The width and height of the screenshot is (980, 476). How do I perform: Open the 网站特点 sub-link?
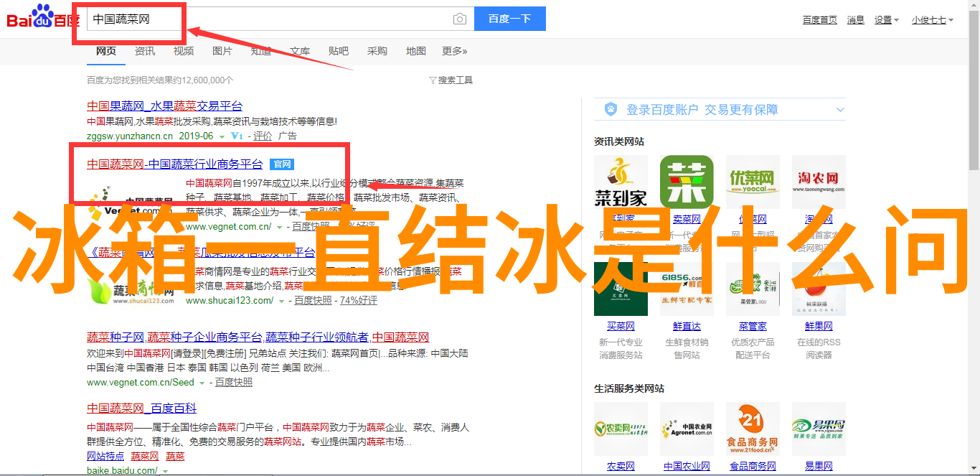[105, 457]
